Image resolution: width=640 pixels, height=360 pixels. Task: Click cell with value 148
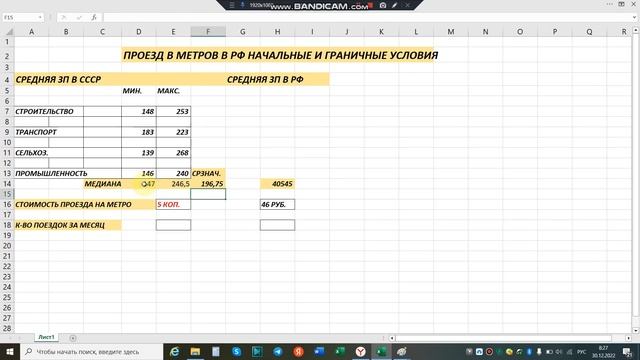[x=139, y=111]
